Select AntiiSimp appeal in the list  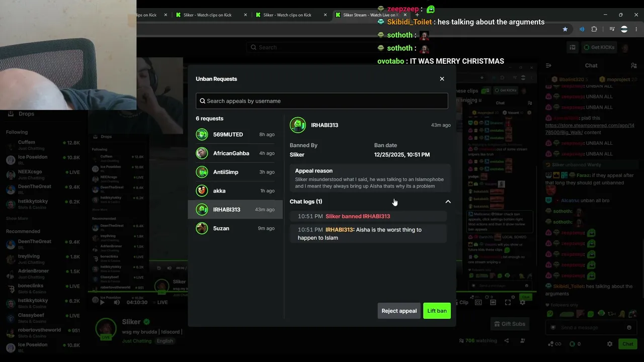click(235, 172)
